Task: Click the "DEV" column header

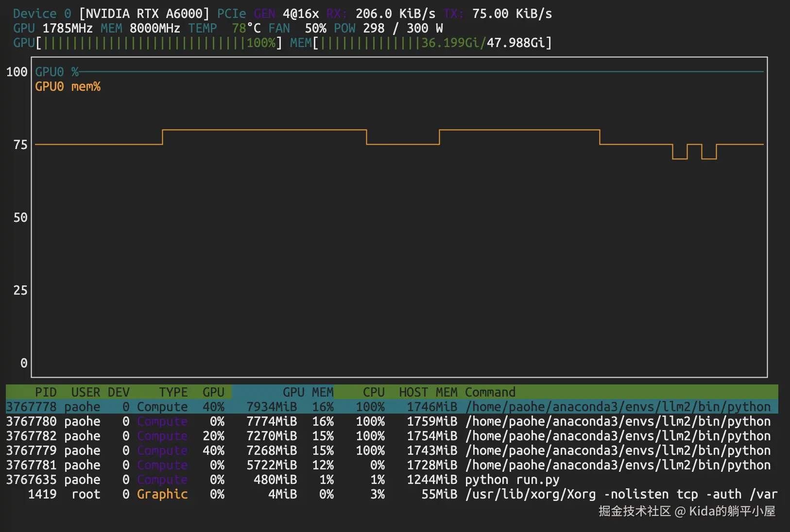Action: [x=119, y=392]
